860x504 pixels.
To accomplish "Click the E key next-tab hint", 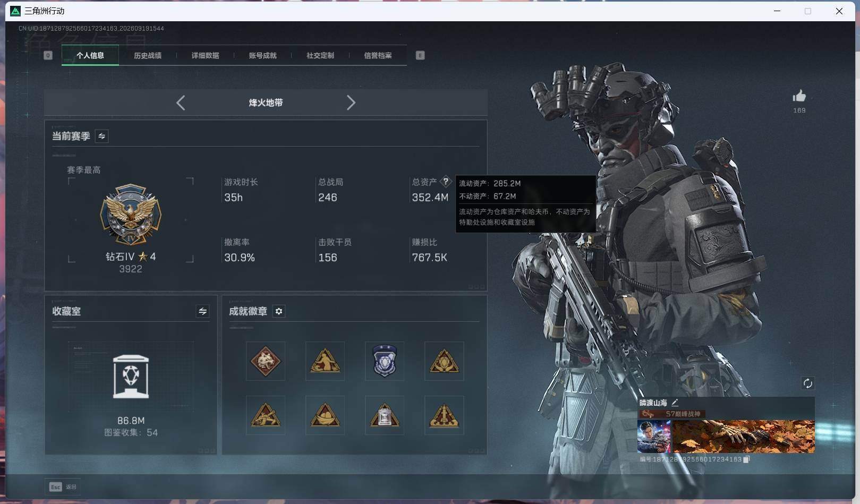I will coord(420,55).
